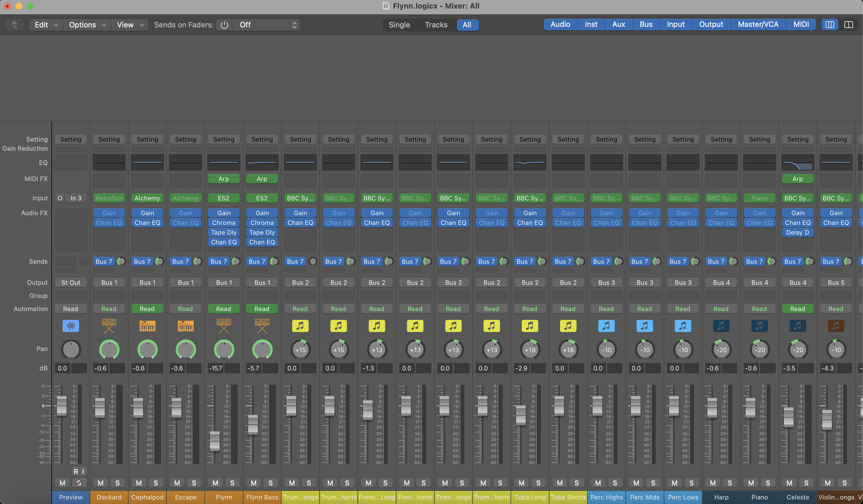The width and height of the screenshot is (863, 504).
Task: Toggle the Sends on Faders power button
Action: 224,24
